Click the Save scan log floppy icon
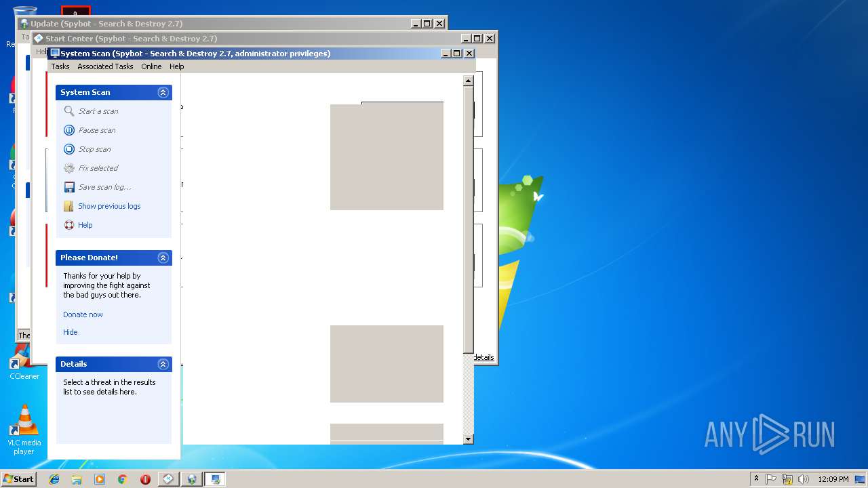 tap(69, 187)
